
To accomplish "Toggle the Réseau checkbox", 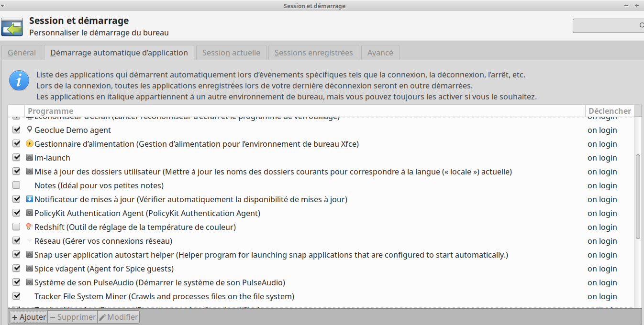I will click(x=16, y=241).
